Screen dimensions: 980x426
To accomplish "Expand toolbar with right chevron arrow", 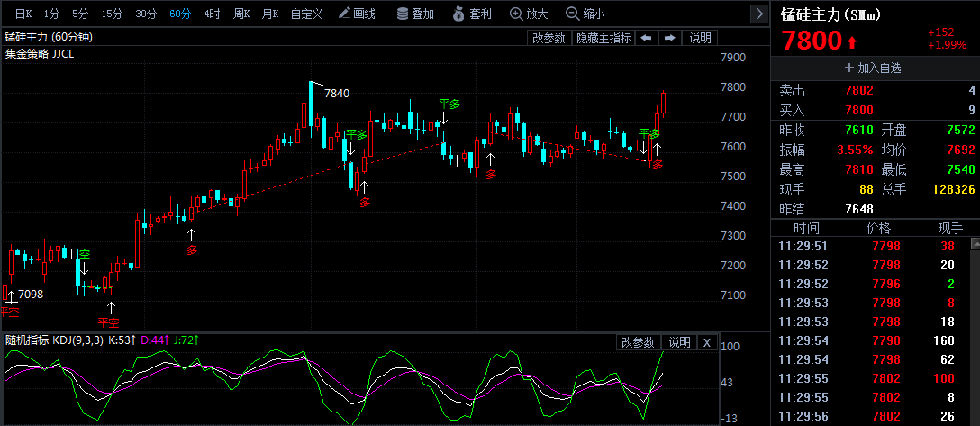I will pos(759,14).
